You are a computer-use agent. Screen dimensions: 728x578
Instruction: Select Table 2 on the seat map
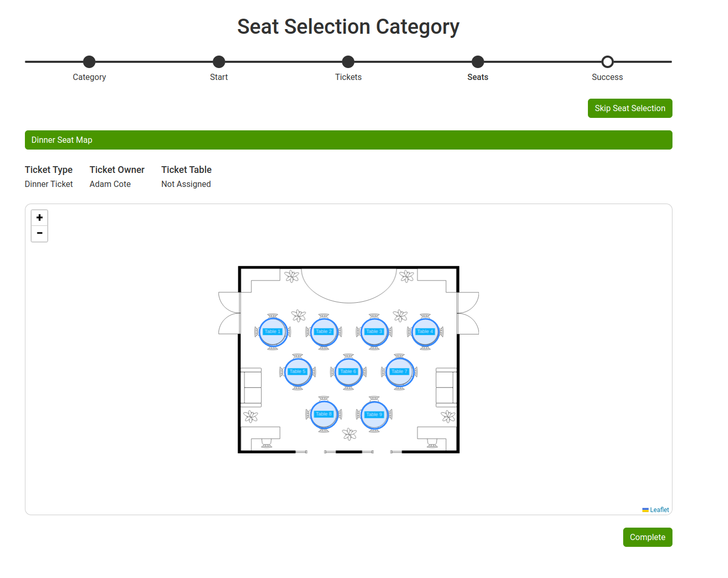(323, 331)
